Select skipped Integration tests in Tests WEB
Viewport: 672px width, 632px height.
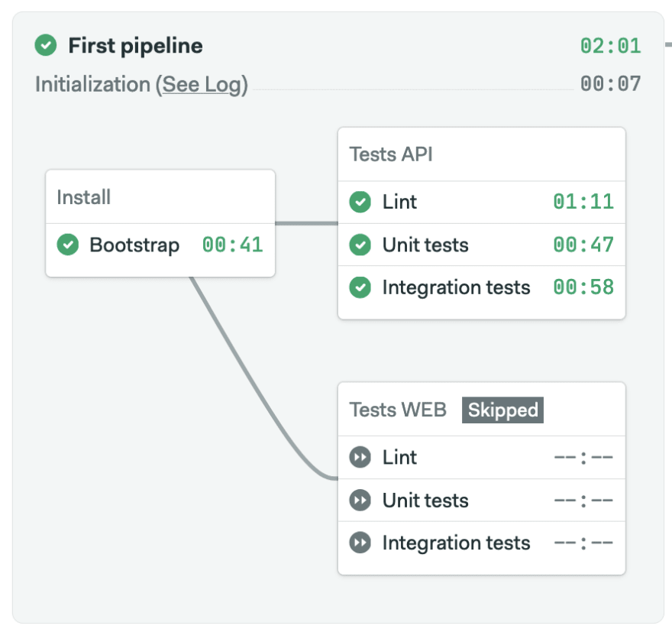(x=481, y=543)
